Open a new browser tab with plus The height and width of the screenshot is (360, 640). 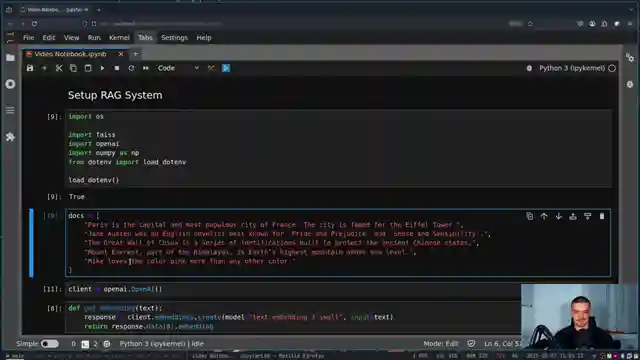(x=99, y=9)
